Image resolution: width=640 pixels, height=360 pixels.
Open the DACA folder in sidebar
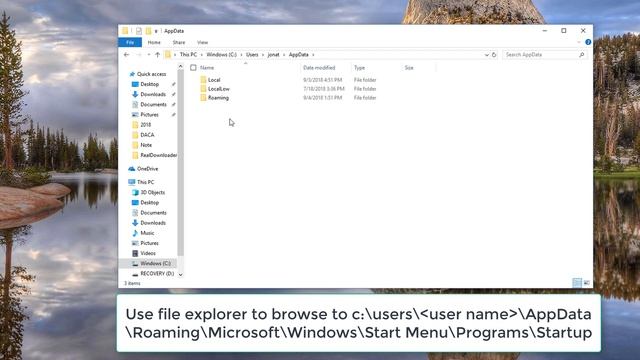[x=147, y=135]
